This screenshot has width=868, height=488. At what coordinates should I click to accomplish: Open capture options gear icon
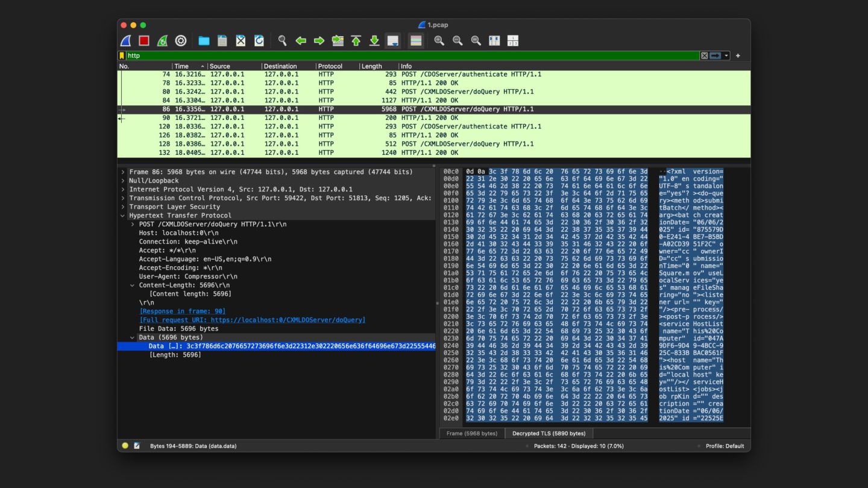click(x=181, y=40)
